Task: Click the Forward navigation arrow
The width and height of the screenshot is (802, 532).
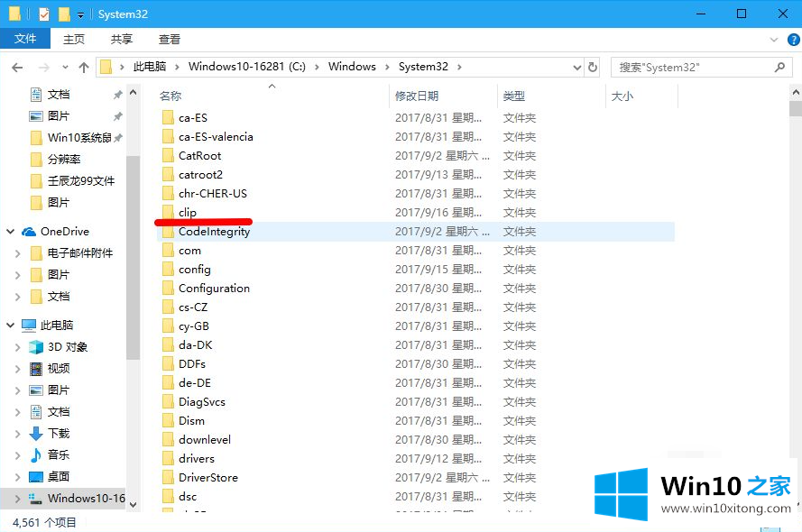Action: (44, 68)
